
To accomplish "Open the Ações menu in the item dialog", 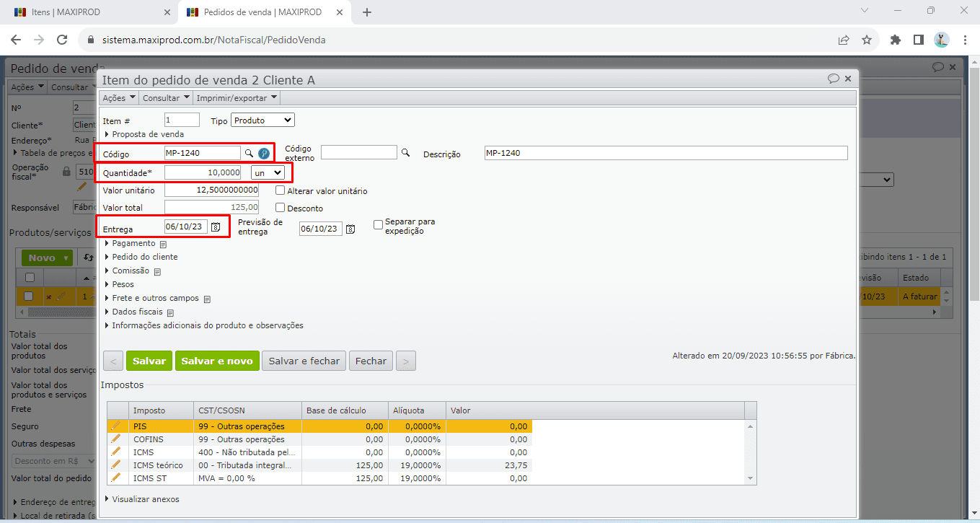I will point(118,98).
